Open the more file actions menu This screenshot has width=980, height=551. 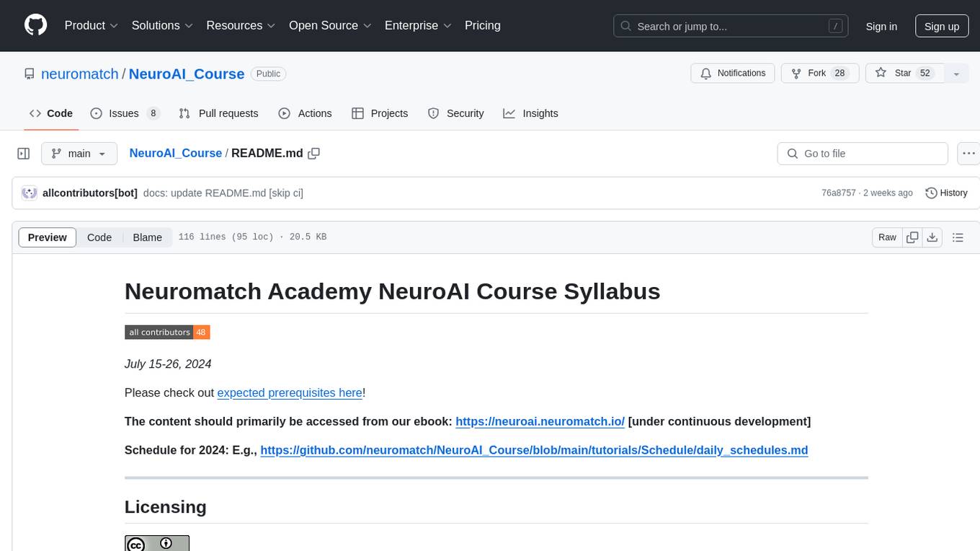coord(968,154)
